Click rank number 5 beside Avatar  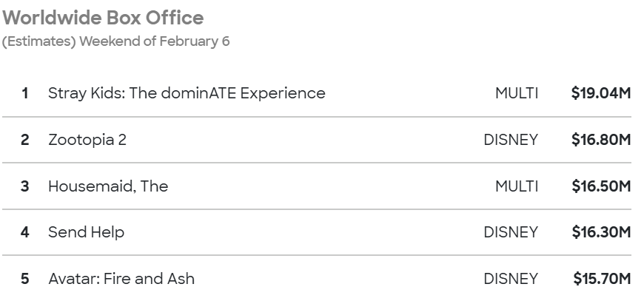click(25, 279)
